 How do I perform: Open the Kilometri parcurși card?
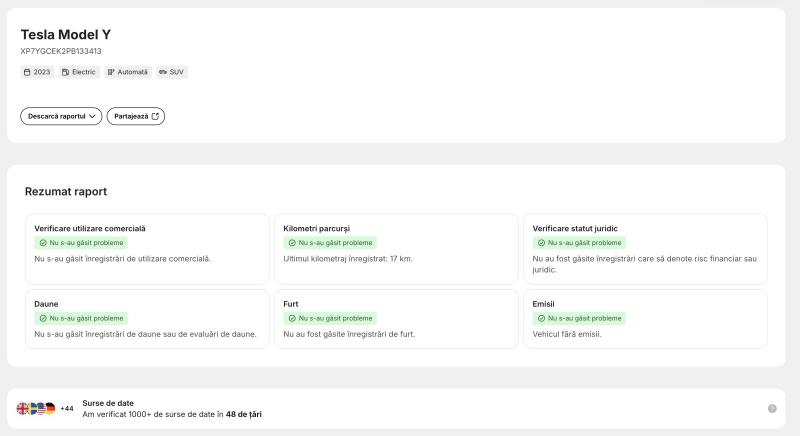[x=396, y=249]
